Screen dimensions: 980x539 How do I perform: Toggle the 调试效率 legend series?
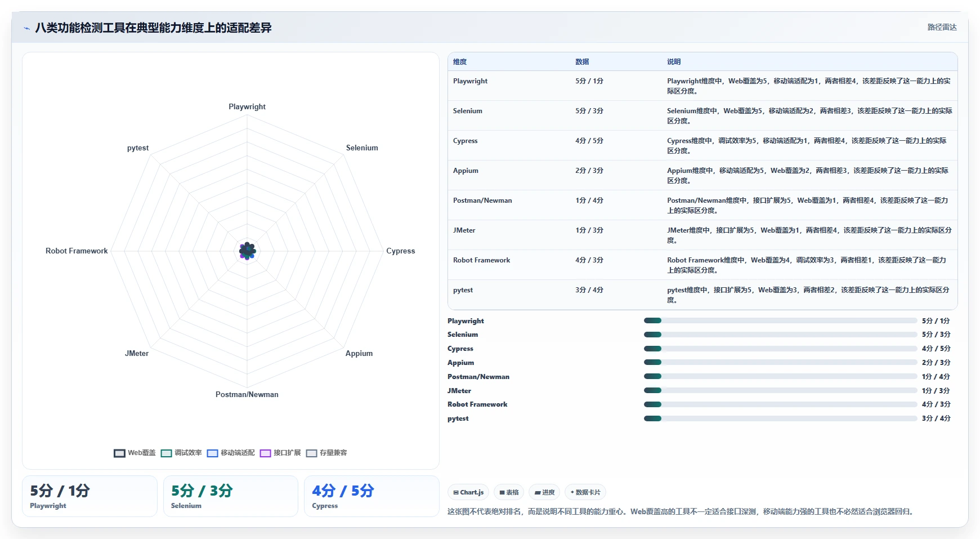[181, 453]
